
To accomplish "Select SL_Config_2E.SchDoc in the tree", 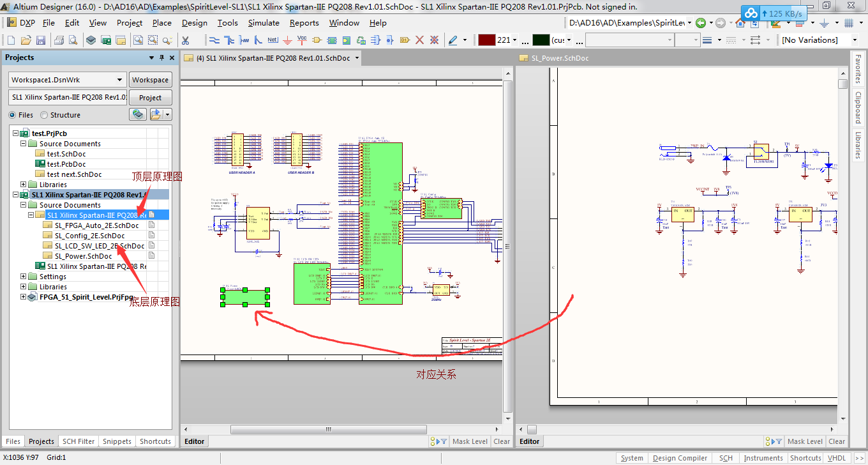I will click(x=89, y=236).
